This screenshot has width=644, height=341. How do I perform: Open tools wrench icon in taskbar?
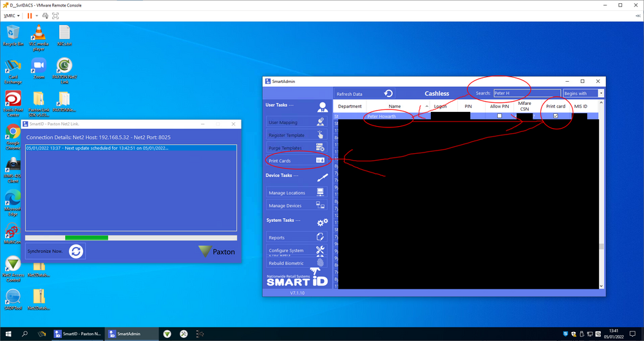184,334
